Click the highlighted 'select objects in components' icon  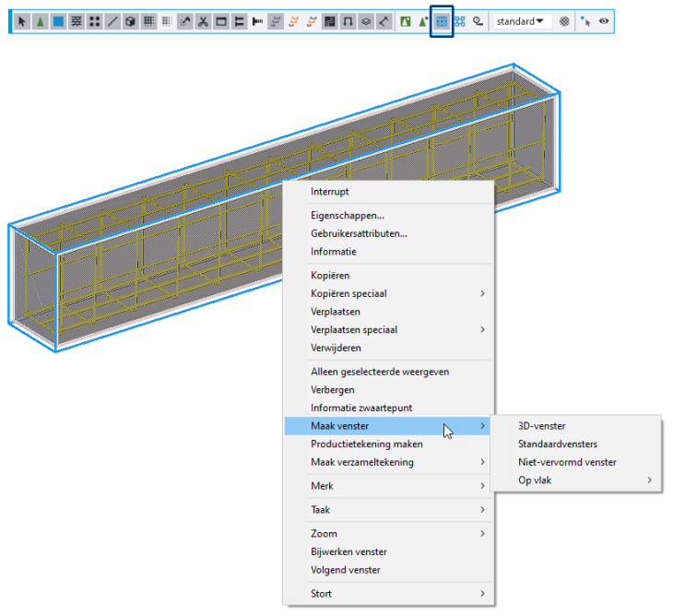pos(442,21)
